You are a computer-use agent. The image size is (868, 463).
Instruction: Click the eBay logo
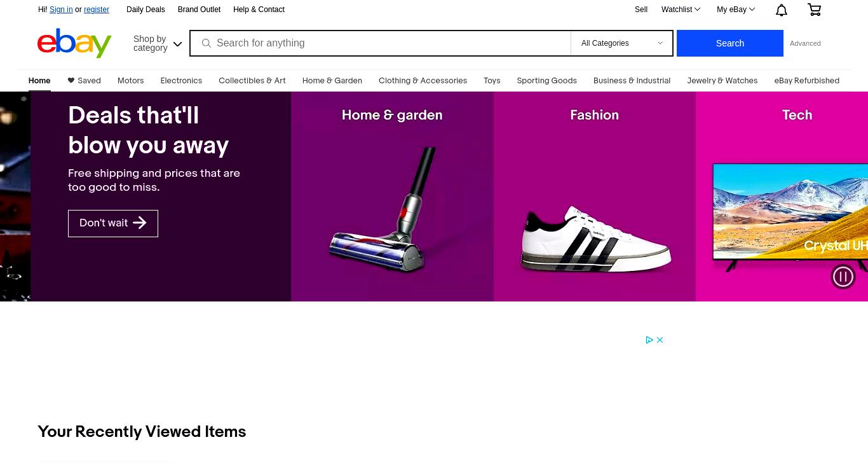click(74, 43)
